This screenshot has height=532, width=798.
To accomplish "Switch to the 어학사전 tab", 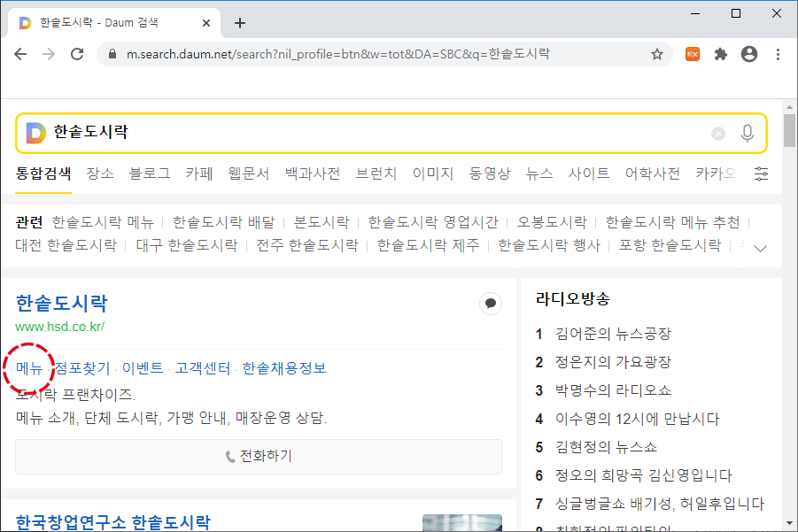I will coord(653,174).
